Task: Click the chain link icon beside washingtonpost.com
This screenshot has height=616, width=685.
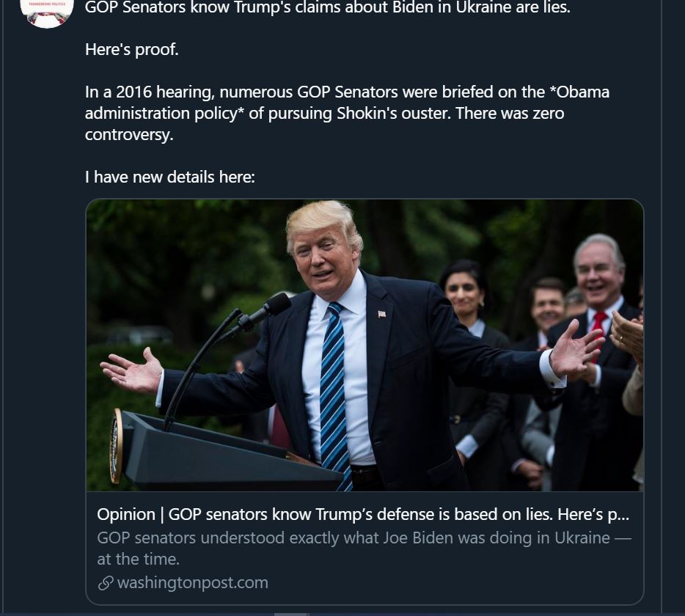Action: point(106,583)
